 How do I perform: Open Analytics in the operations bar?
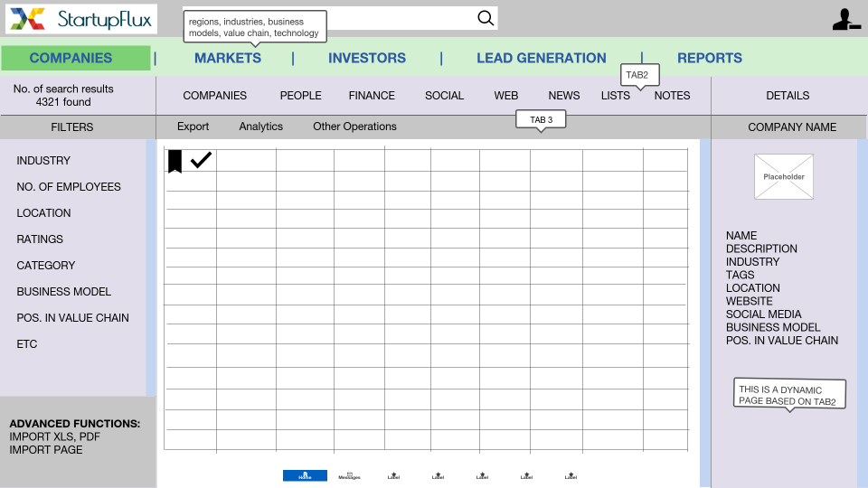click(x=260, y=127)
